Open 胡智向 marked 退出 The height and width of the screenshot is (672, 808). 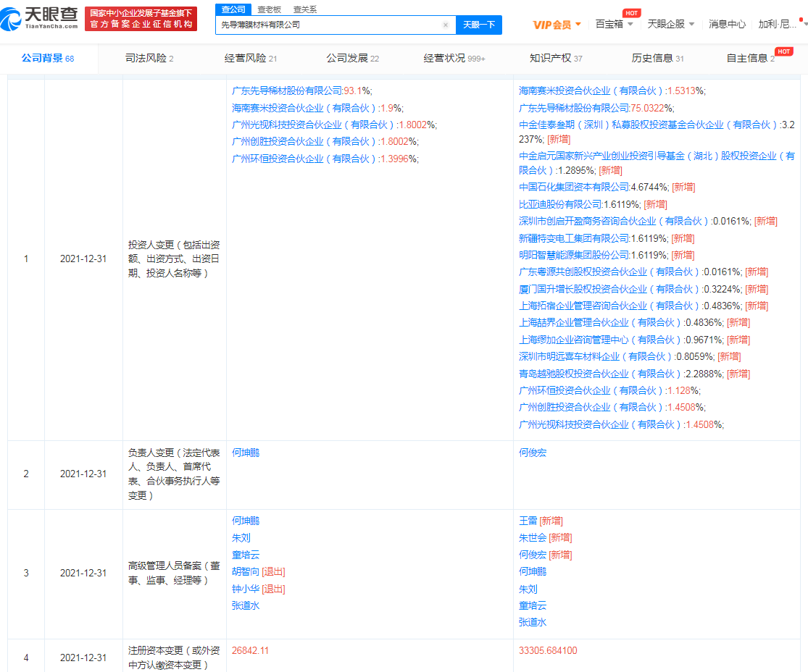246,571
